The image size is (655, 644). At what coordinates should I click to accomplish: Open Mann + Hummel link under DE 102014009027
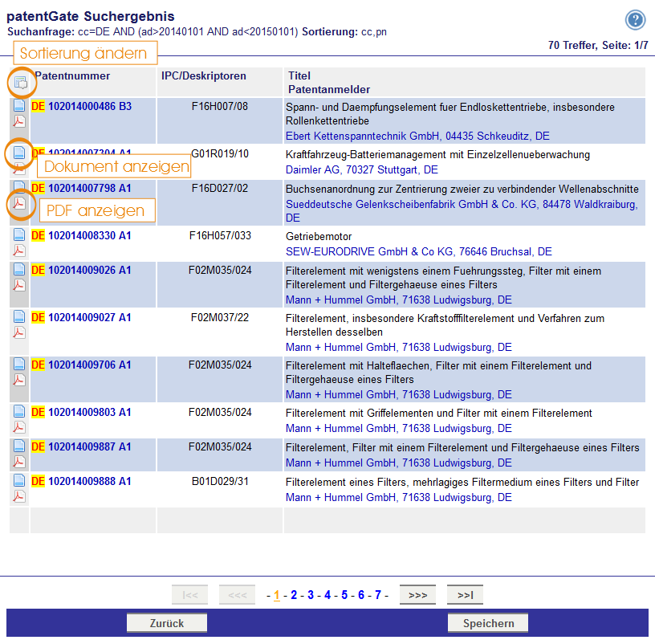(398, 347)
